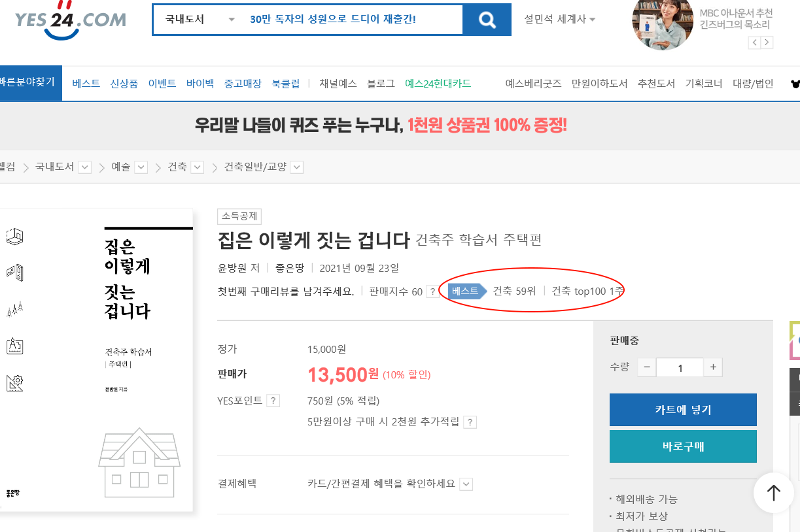Open 기획코너 link
The width and height of the screenshot is (800, 532).
pyautogui.click(x=704, y=84)
